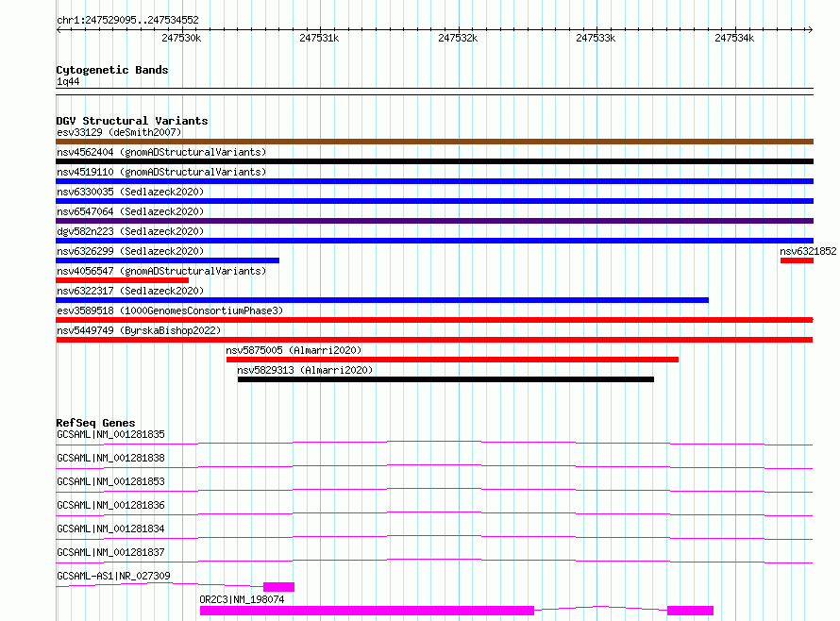Select the nsv5449749 (ByrskaBishop2022) label
The height and width of the screenshot is (621, 840).
pos(139,330)
